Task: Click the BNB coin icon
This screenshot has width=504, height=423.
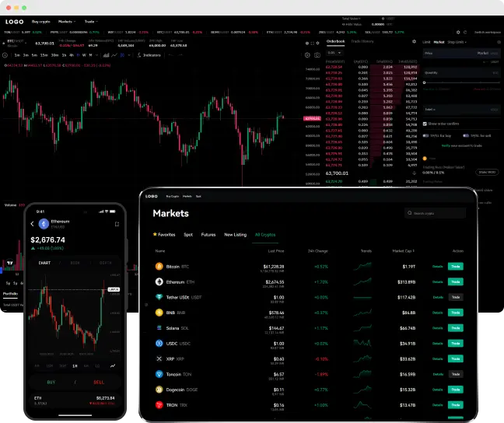Action: point(159,313)
